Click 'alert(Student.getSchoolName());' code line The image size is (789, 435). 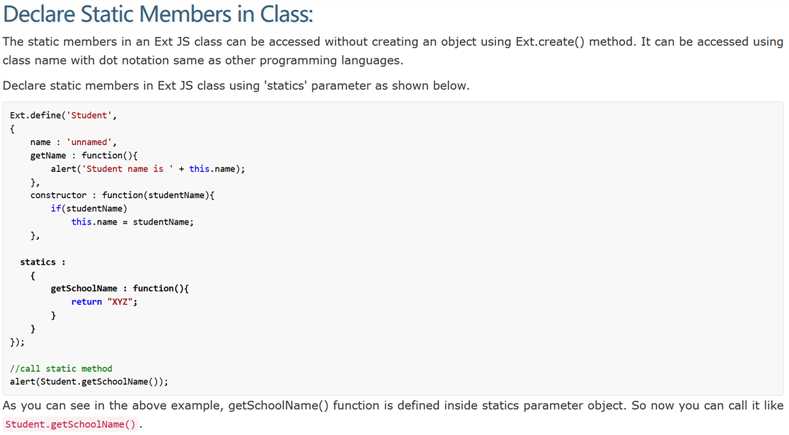point(89,382)
